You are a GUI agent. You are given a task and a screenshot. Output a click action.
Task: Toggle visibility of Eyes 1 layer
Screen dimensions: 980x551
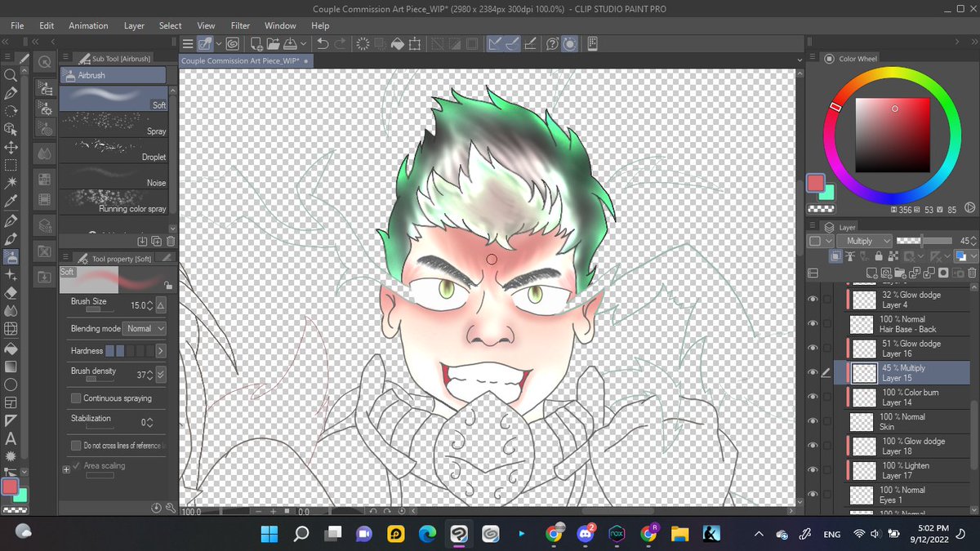[813, 495]
